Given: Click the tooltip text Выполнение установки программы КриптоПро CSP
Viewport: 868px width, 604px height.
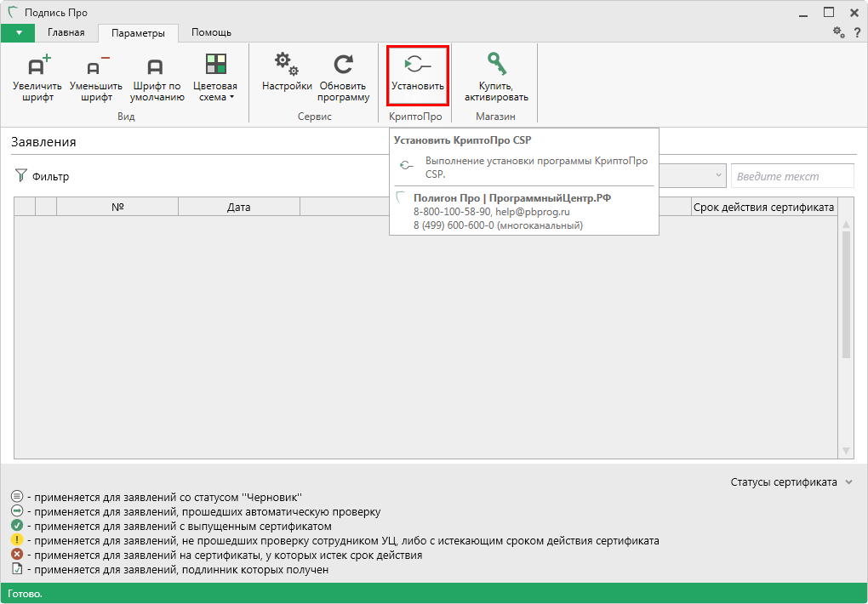Looking at the screenshot, I should click(x=536, y=168).
